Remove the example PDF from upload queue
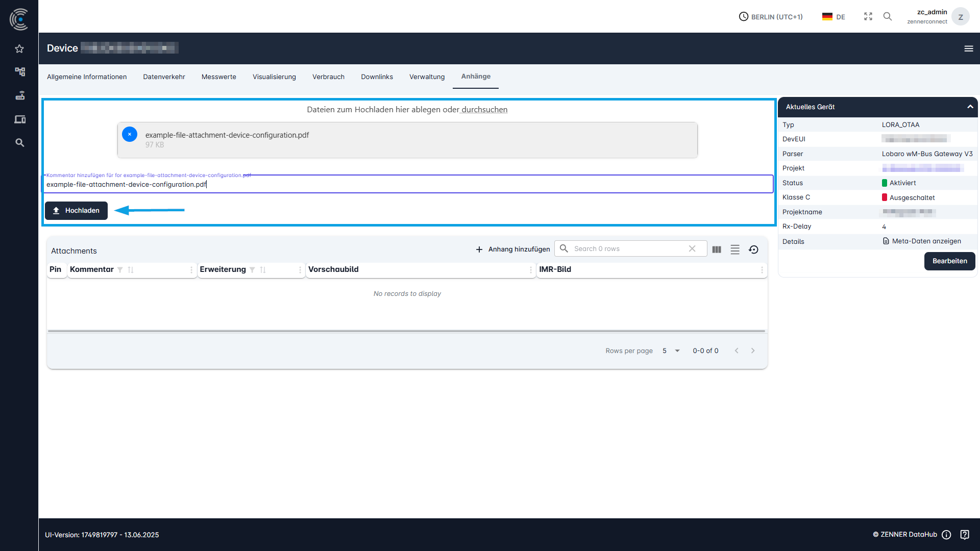Image resolution: width=980 pixels, height=551 pixels. 130,134
